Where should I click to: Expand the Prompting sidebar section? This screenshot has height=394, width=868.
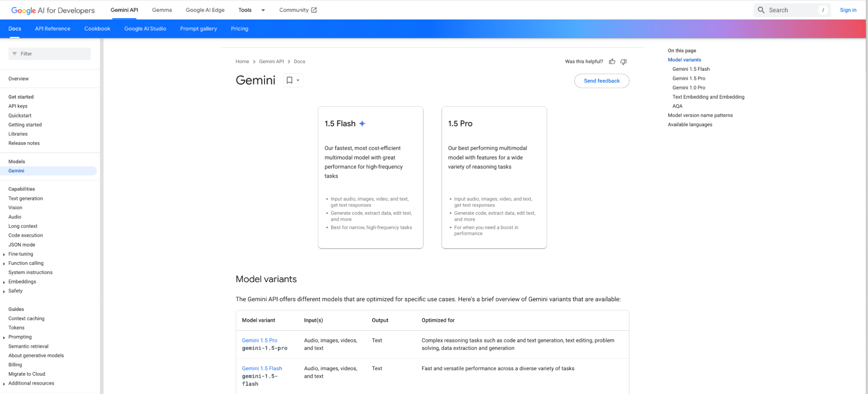[x=4, y=337]
